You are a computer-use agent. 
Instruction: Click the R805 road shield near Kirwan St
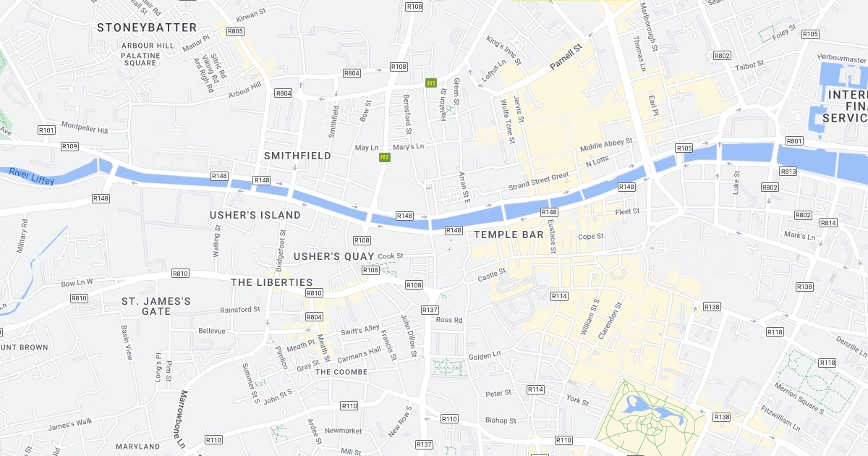coord(235,31)
